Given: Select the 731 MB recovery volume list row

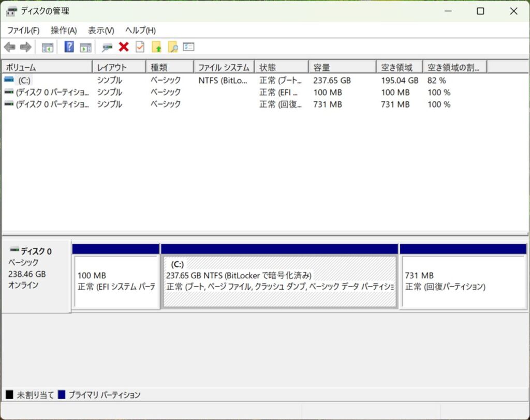Looking at the screenshot, I should click(47, 104).
